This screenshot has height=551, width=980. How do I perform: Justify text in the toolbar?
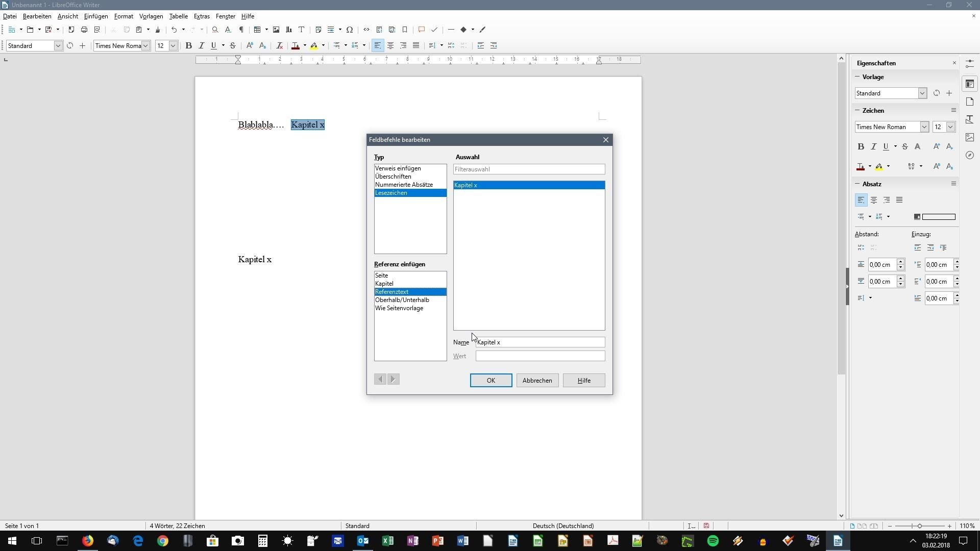[x=416, y=45]
